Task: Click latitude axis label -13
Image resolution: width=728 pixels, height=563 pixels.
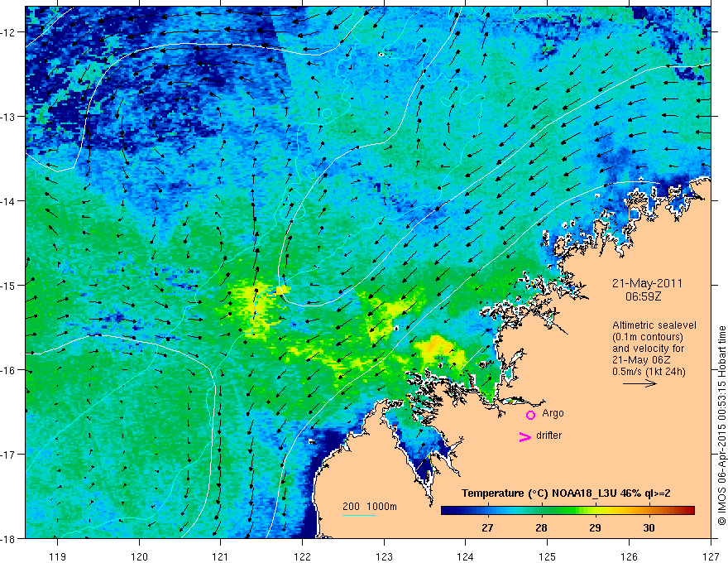Action: 9,116
